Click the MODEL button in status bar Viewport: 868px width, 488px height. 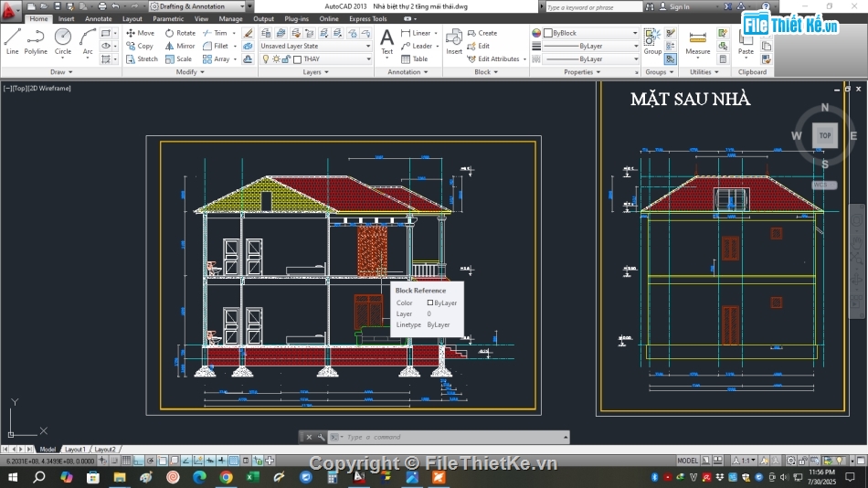687,461
